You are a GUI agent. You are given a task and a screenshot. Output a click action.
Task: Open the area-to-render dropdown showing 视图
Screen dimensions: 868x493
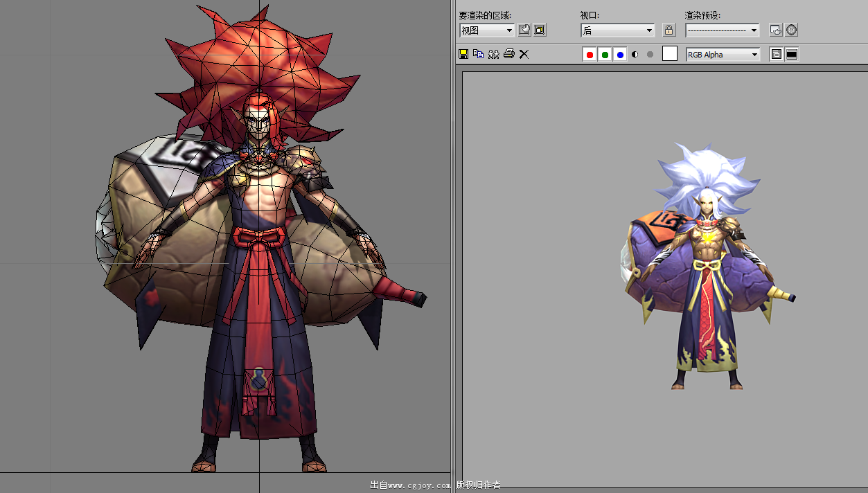(487, 30)
